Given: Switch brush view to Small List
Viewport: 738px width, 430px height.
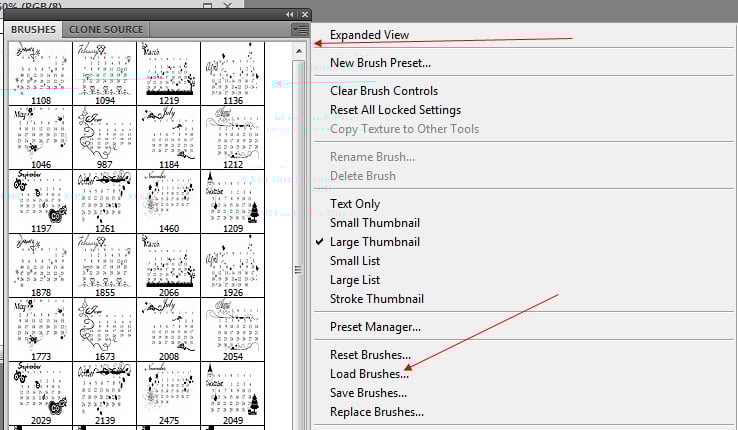Looking at the screenshot, I should pyautogui.click(x=355, y=261).
